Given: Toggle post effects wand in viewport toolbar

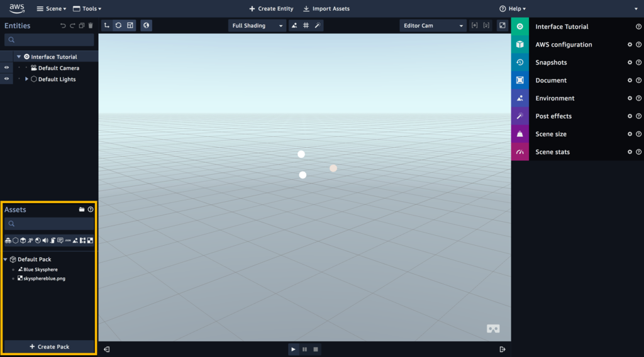Looking at the screenshot, I should [x=318, y=25].
